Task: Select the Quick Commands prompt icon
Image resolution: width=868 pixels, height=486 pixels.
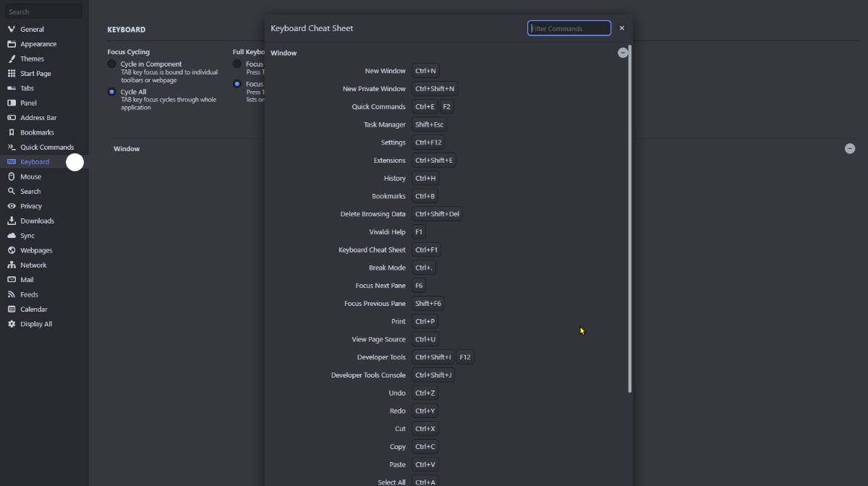Action: coord(12,147)
